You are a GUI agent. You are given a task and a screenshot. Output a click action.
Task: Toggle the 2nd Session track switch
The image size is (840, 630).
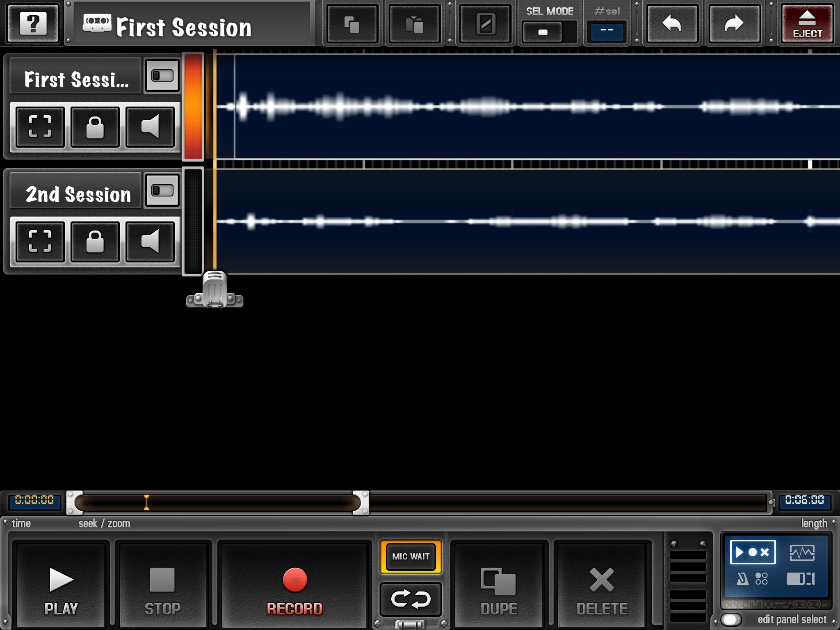point(162,191)
